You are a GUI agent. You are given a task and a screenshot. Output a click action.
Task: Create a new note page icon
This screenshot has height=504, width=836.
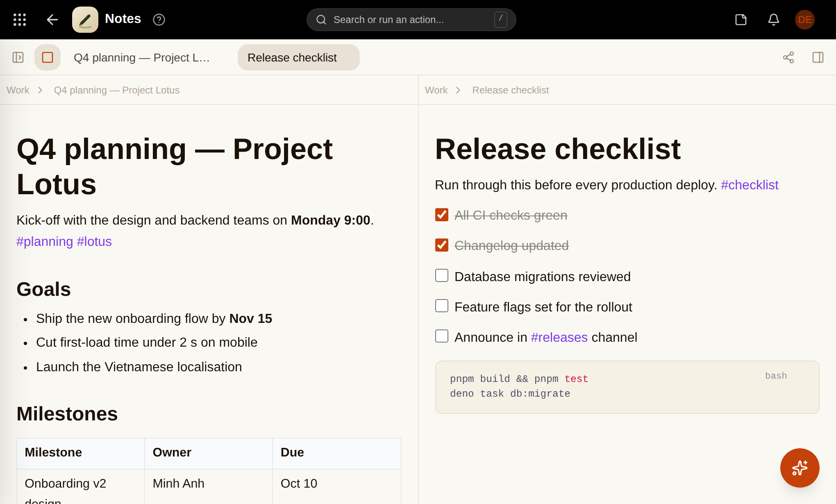click(x=741, y=20)
